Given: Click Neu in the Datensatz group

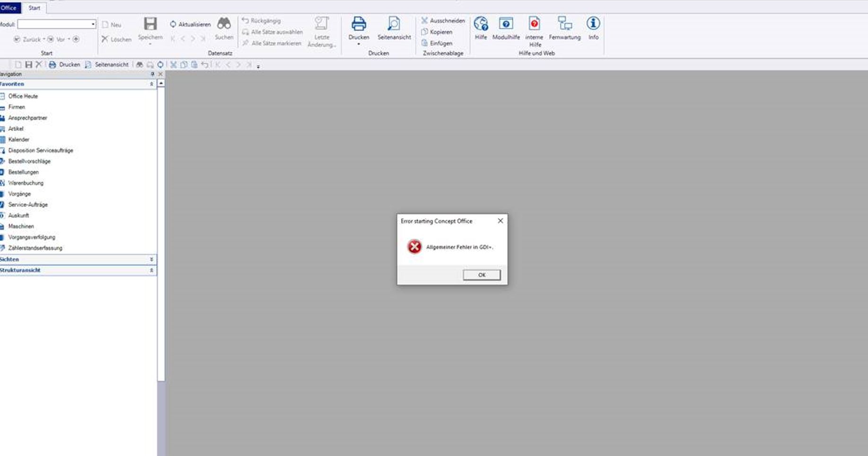Looking at the screenshot, I should coord(112,25).
